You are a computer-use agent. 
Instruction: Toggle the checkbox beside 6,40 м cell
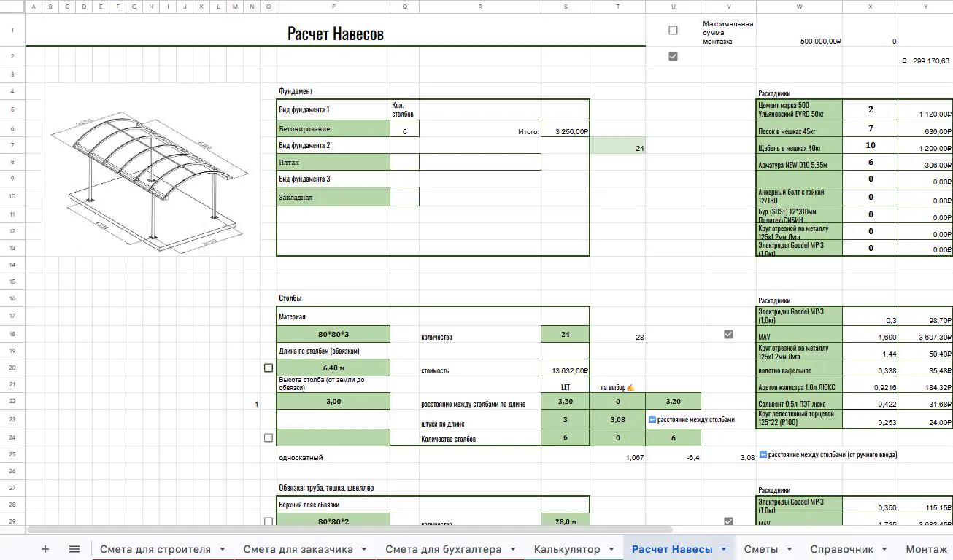coord(269,368)
